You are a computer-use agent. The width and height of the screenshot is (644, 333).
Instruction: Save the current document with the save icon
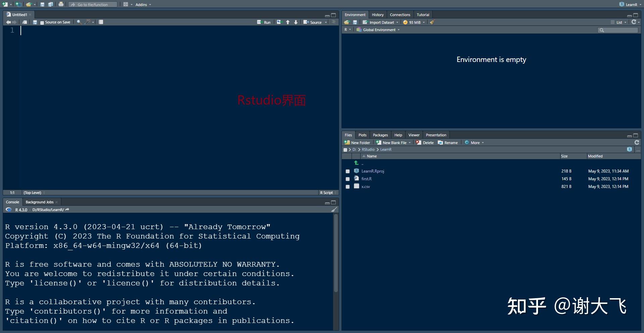(x=42, y=4)
